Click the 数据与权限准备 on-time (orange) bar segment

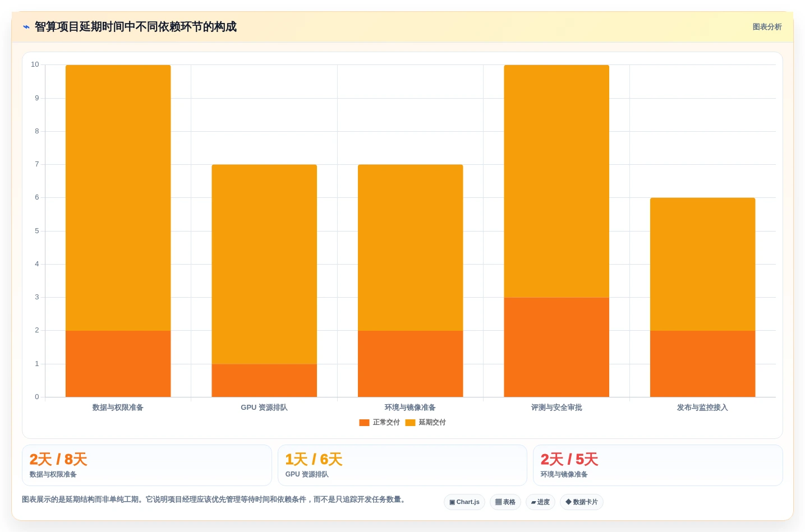[118, 364]
